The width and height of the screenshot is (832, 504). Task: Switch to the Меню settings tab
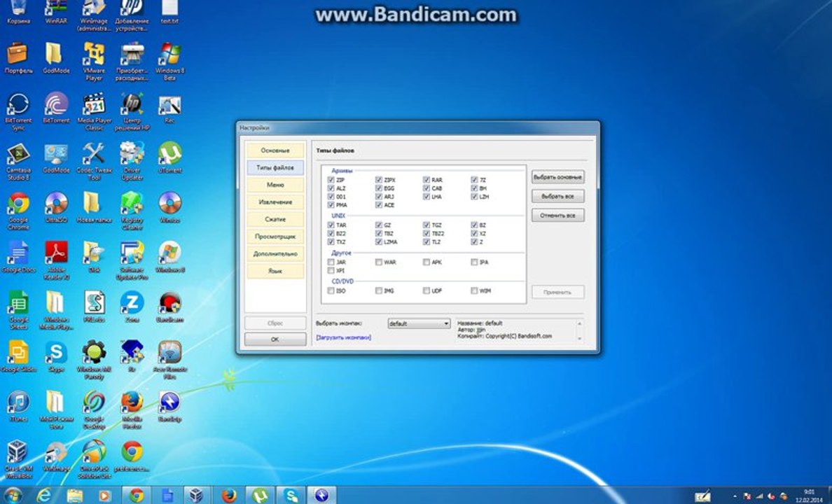pyautogui.click(x=275, y=185)
